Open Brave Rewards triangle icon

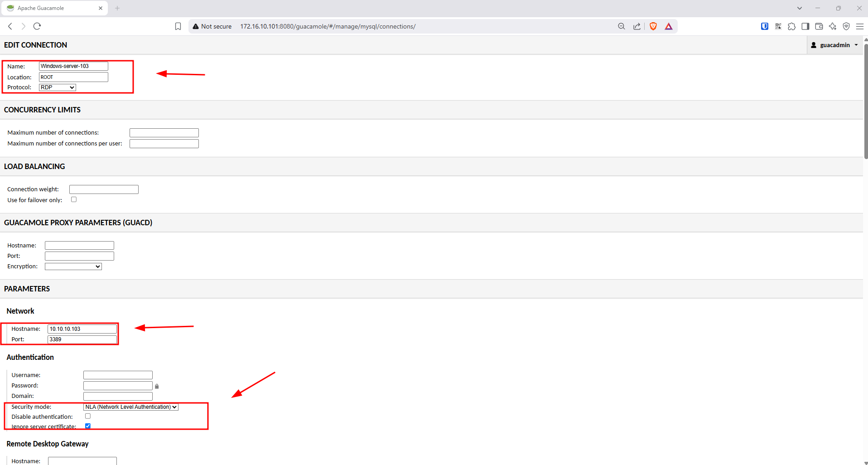[669, 26]
